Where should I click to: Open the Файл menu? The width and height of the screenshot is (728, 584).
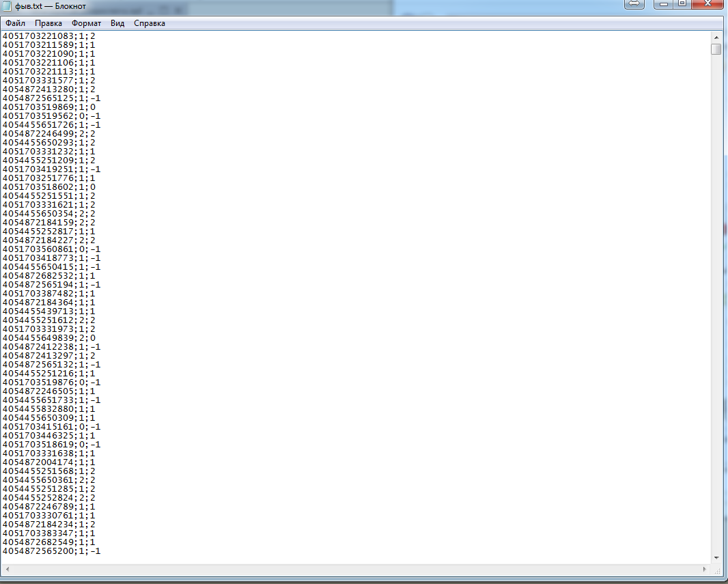pos(15,23)
